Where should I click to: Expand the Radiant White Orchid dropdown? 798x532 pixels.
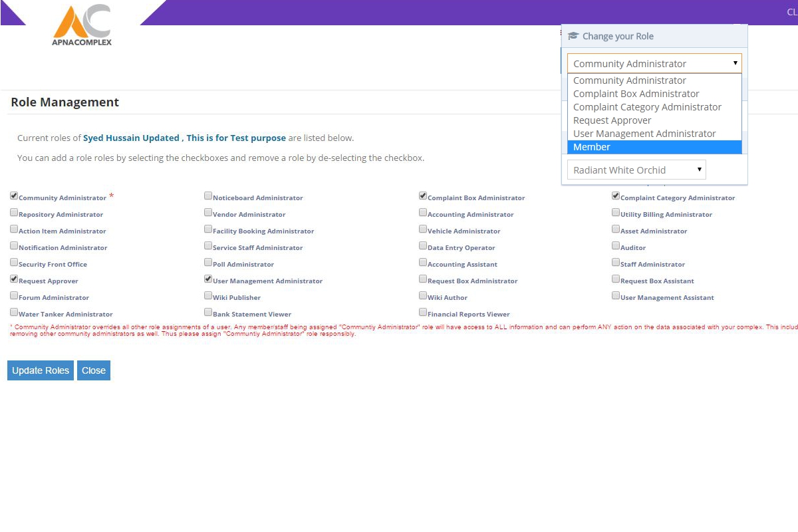click(x=636, y=170)
